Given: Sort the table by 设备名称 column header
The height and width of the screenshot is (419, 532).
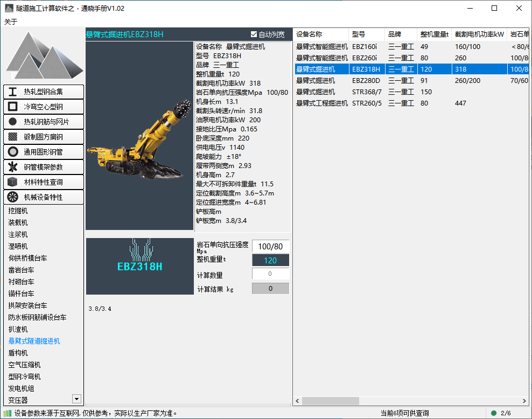Looking at the screenshot, I should point(321,34).
